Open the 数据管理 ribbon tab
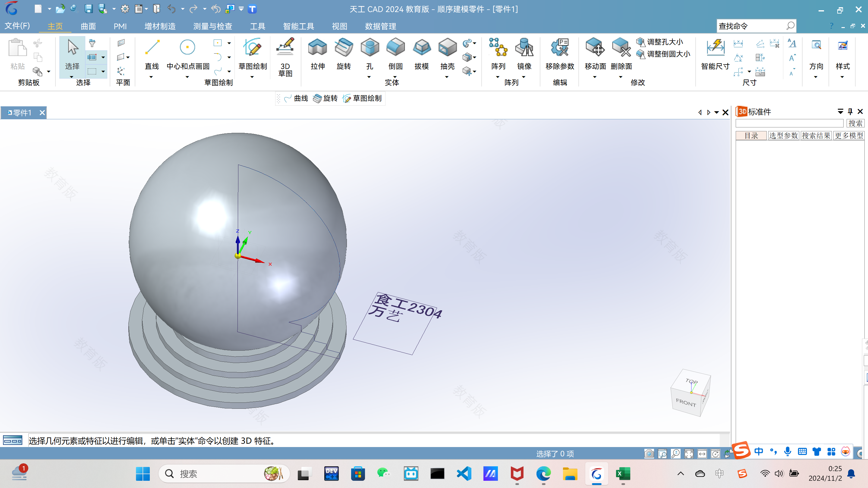The width and height of the screenshot is (868, 488). click(x=380, y=26)
